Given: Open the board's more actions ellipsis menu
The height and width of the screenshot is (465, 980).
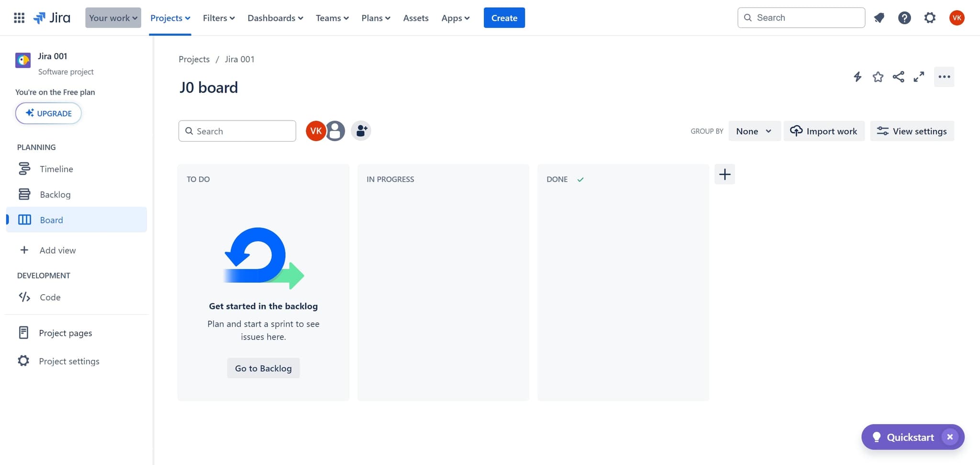Looking at the screenshot, I should click(x=944, y=77).
